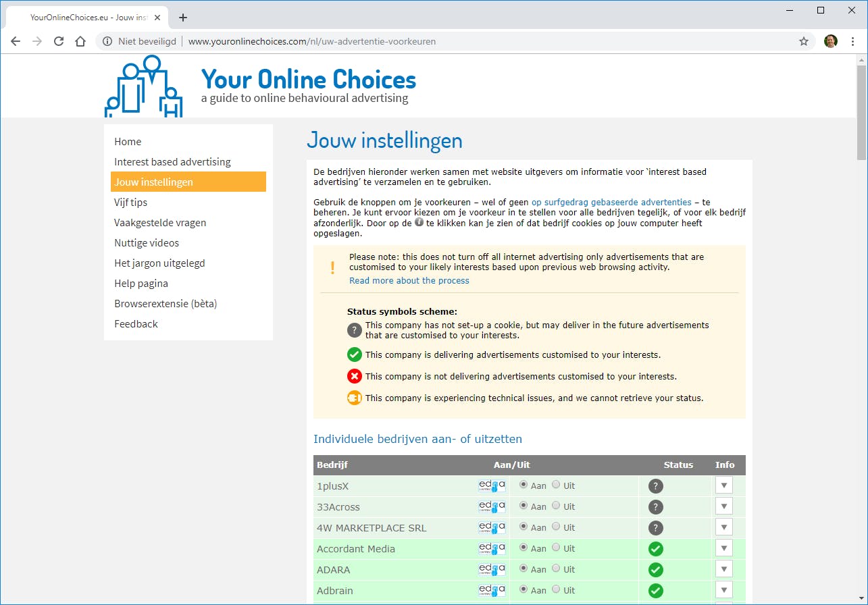
Task: Show info details for Adbrain
Action: (724, 590)
